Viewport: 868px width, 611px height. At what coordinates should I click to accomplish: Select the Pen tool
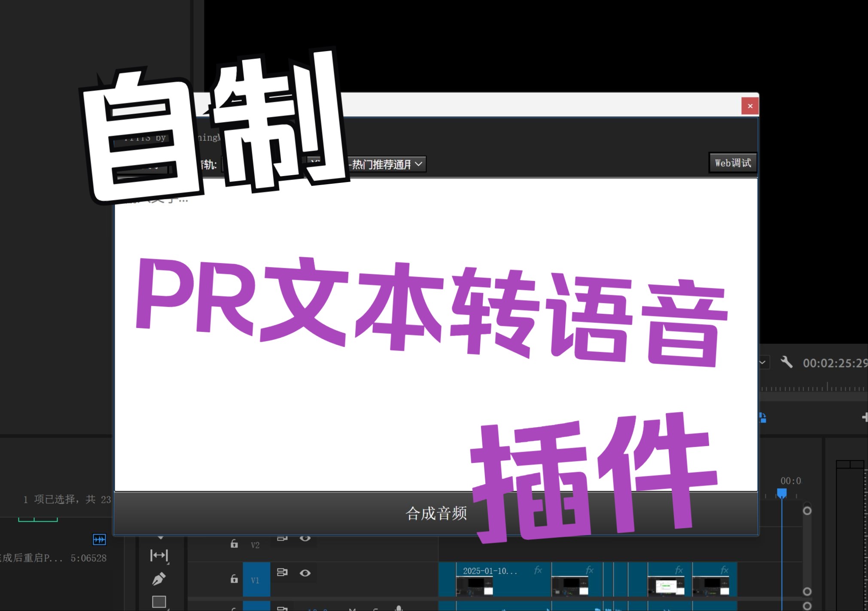click(x=158, y=579)
